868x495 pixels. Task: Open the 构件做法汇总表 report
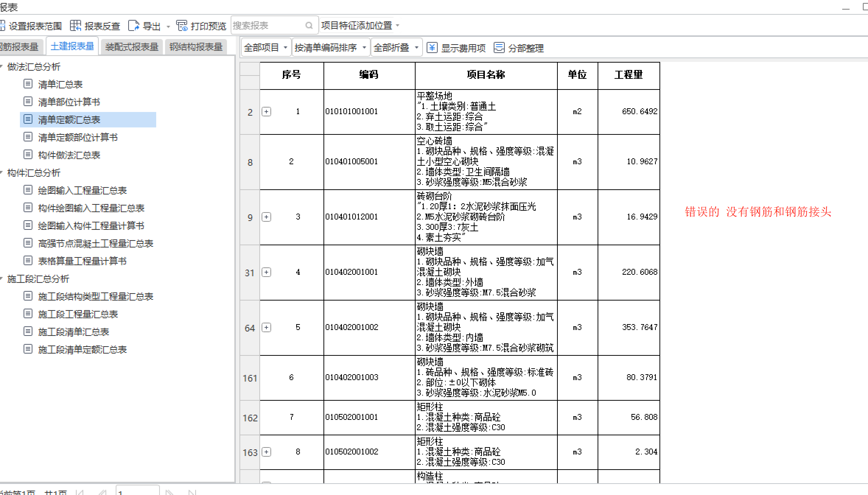tap(69, 155)
